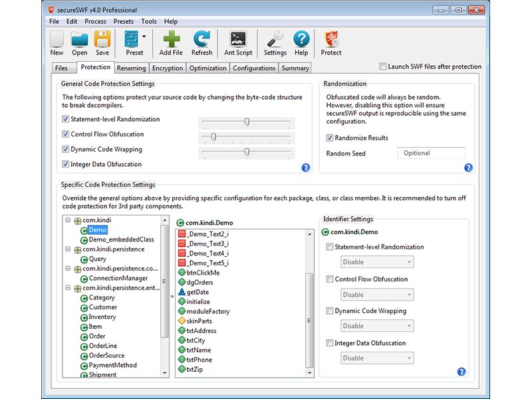Screen dimensions: 532x399
Task: Adjust the Statement-level Randomization slider
Action: (247, 122)
